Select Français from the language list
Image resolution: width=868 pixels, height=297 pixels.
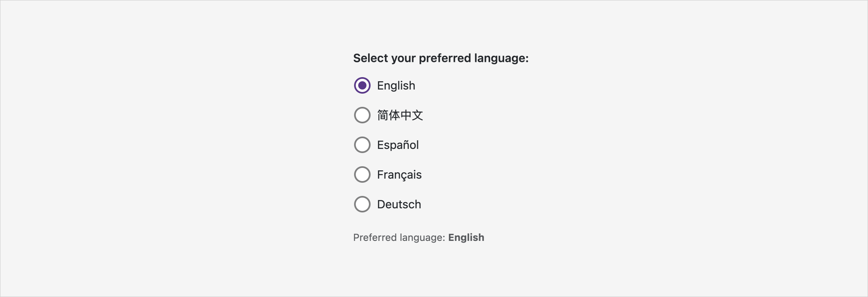(362, 174)
